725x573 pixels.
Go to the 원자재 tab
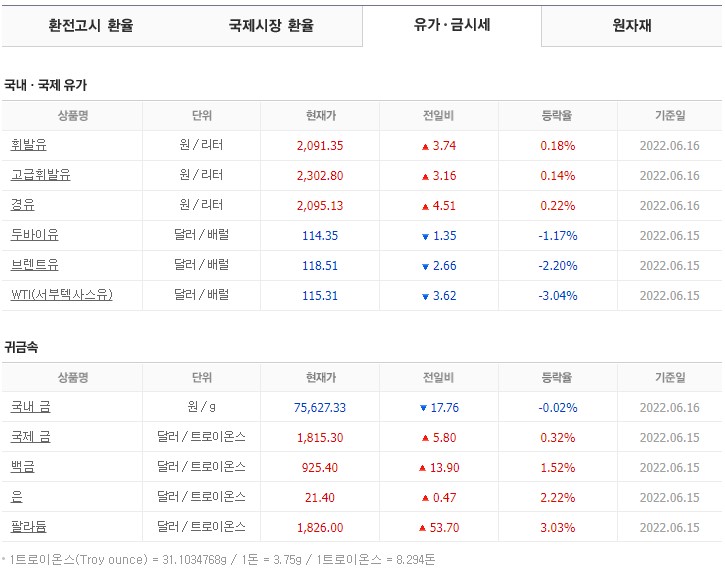632,25
